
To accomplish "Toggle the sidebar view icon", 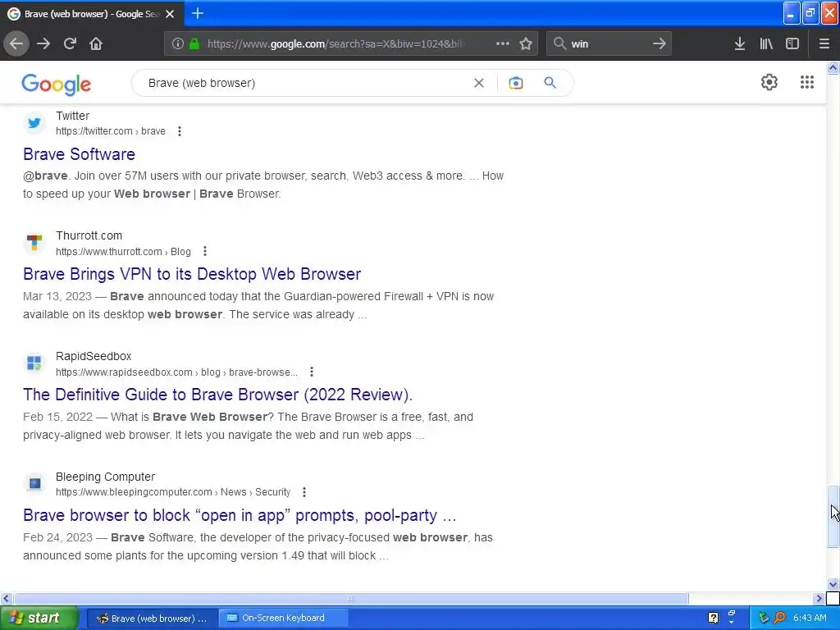I will click(792, 43).
